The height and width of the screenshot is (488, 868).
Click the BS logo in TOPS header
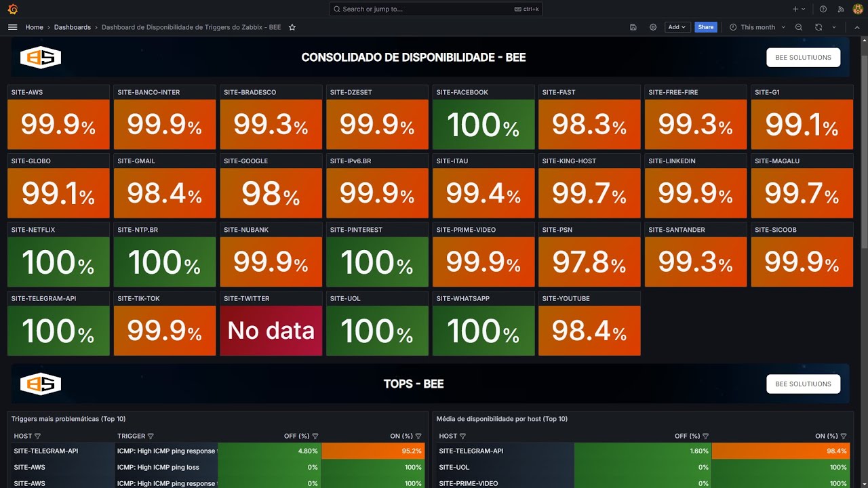click(41, 384)
